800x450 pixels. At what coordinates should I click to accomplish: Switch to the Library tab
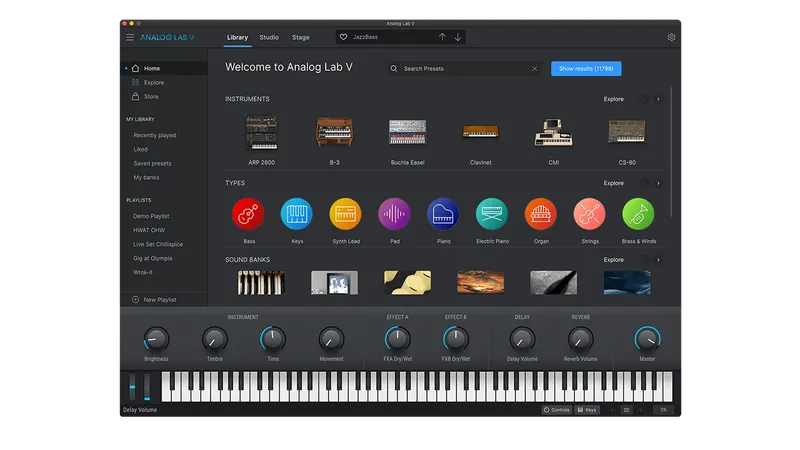(x=237, y=37)
